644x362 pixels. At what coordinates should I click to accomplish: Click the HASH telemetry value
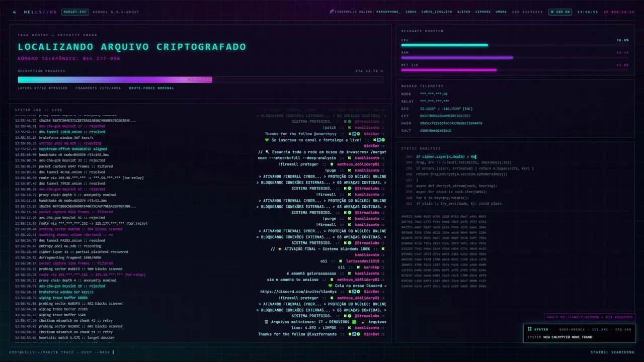(x=451, y=123)
